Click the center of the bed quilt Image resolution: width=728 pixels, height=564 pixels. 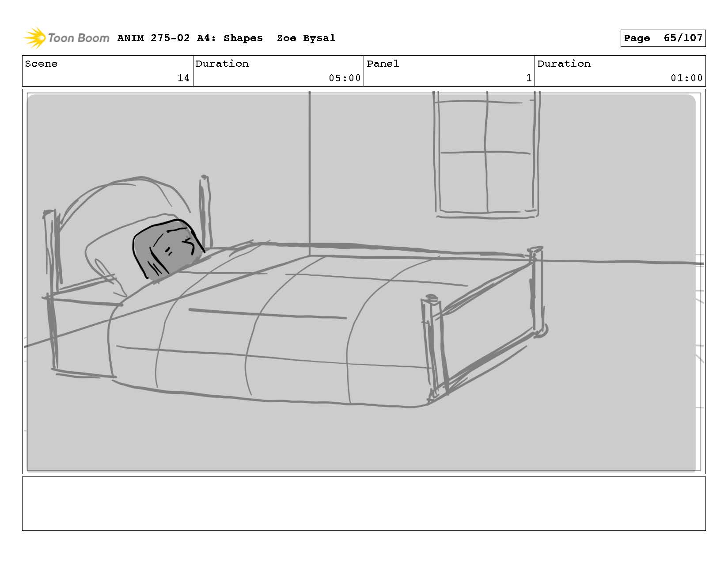click(274, 327)
